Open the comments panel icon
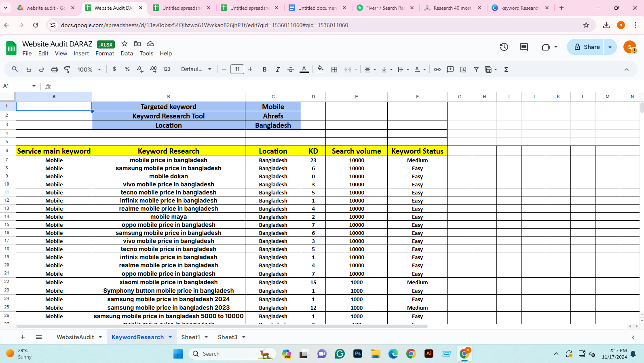 [524, 47]
